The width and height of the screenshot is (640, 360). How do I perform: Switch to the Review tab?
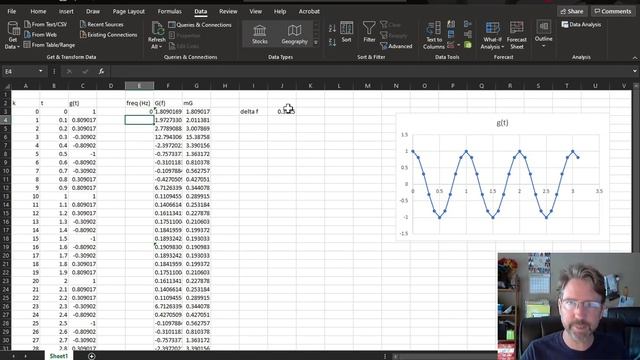tap(228, 11)
